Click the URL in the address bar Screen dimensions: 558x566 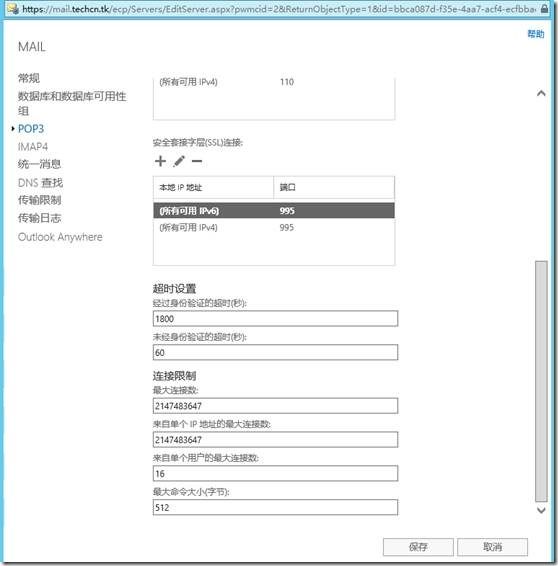point(279,9)
